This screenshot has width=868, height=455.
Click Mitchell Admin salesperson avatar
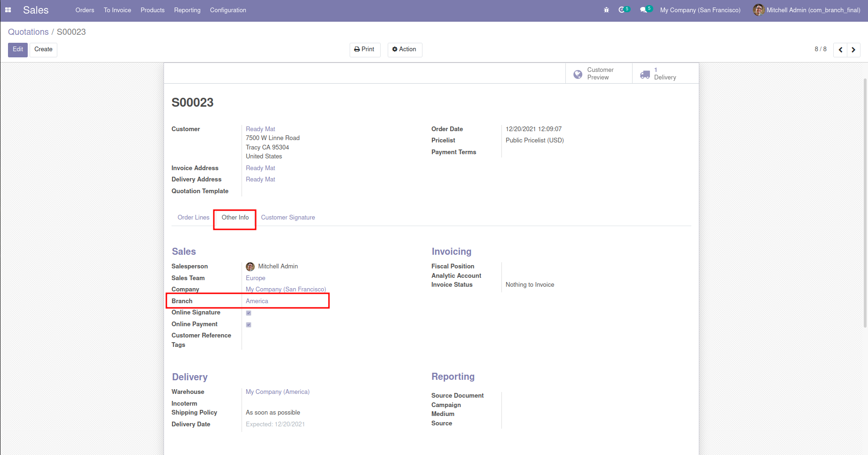[x=250, y=267]
